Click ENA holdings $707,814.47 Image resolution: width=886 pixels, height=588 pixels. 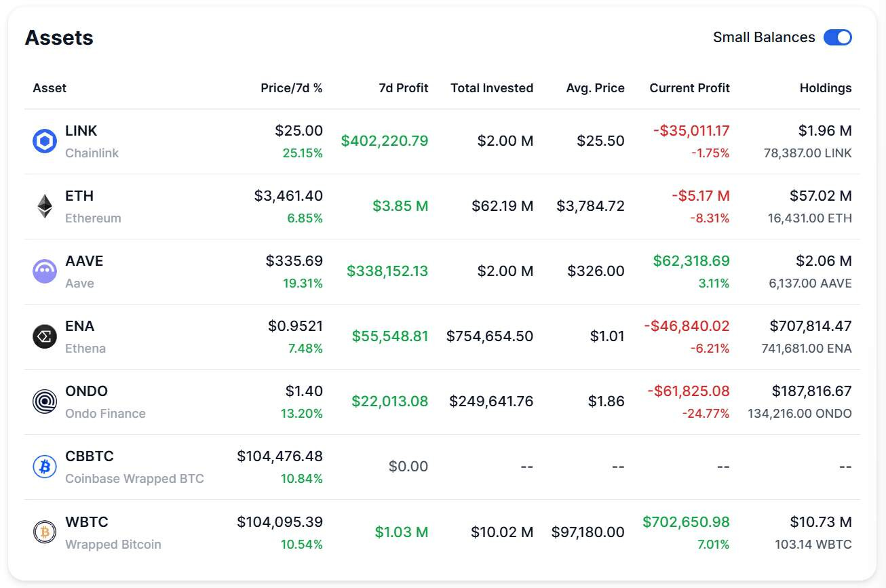[811, 326]
